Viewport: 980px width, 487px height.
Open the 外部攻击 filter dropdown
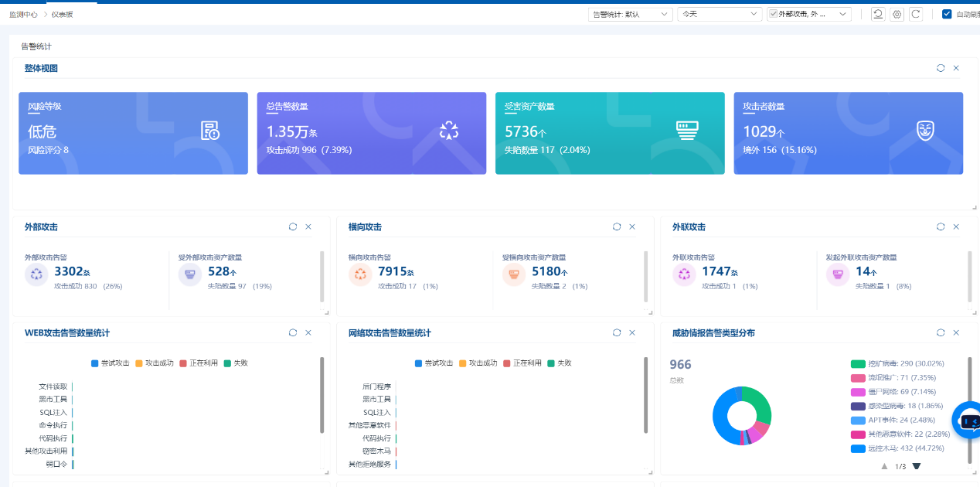(809, 14)
